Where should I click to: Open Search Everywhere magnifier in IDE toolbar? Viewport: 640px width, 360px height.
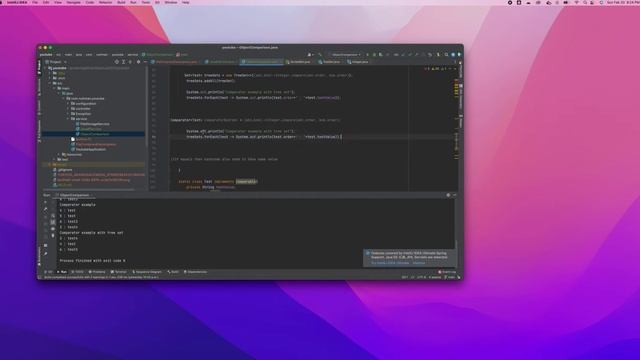pyautogui.click(x=447, y=55)
